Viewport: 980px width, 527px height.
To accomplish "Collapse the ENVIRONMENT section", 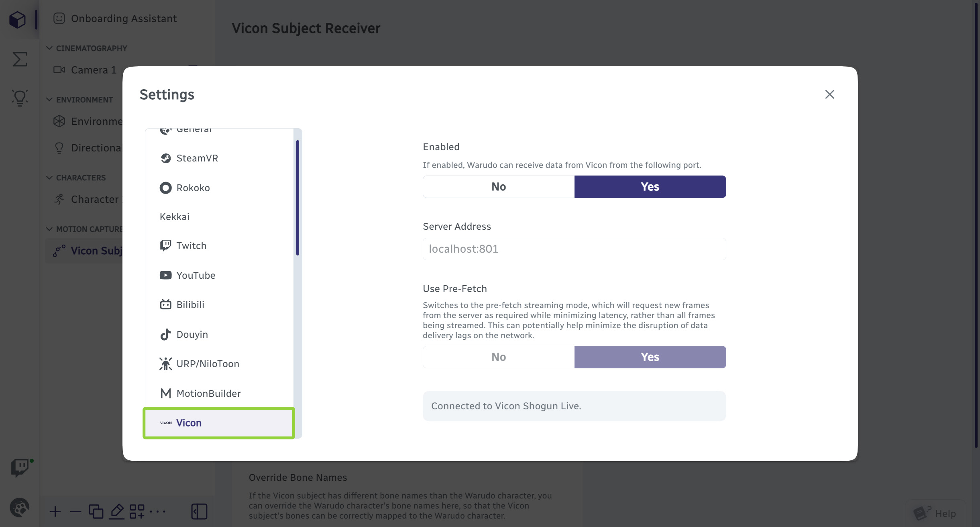I will coord(49,100).
